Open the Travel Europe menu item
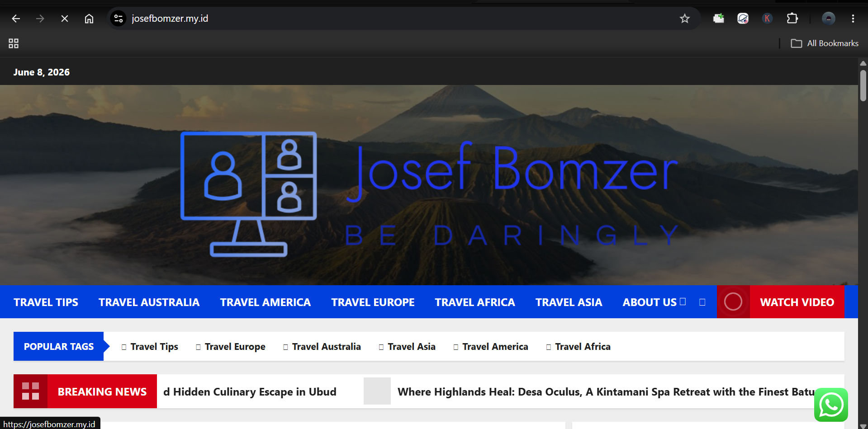Viewport: 868px width, 429px height. point(373,302)
